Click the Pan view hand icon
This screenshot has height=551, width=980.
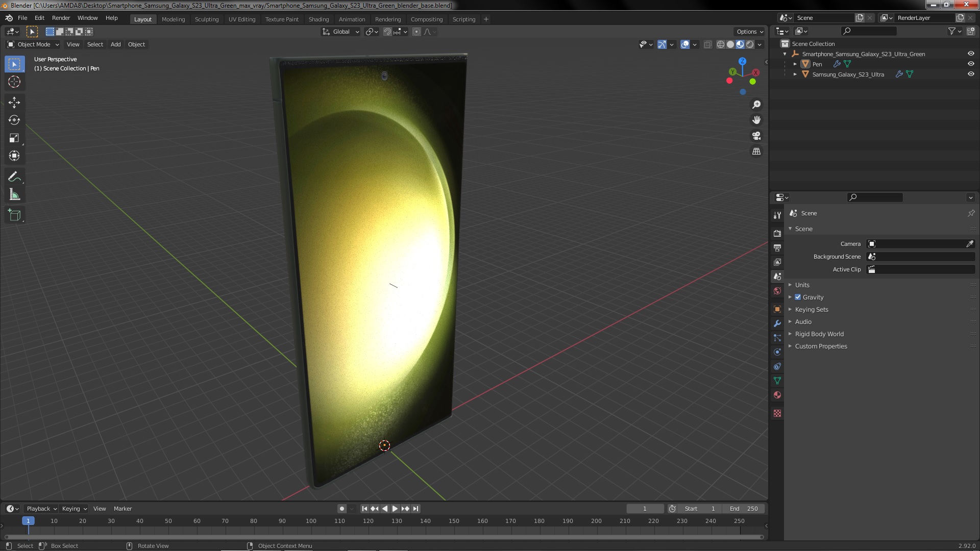pyautogui.click(x=756, y=120)
